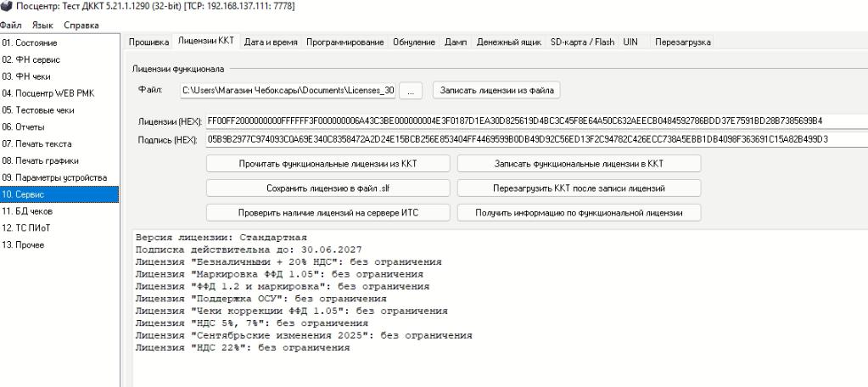Click the Подпись (HEX) field
Image resolution: width=868 pixels, height=387 pixels.
tap(536, 139)
